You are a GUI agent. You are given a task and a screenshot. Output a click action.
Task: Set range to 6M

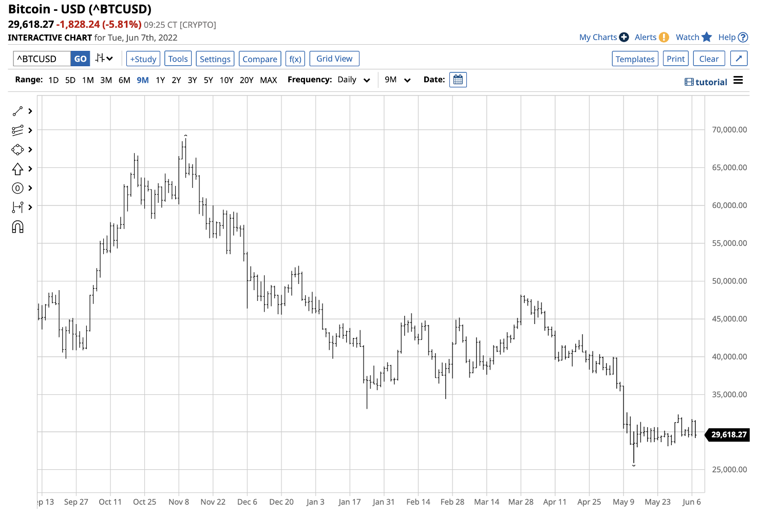[x=124, y=80]
